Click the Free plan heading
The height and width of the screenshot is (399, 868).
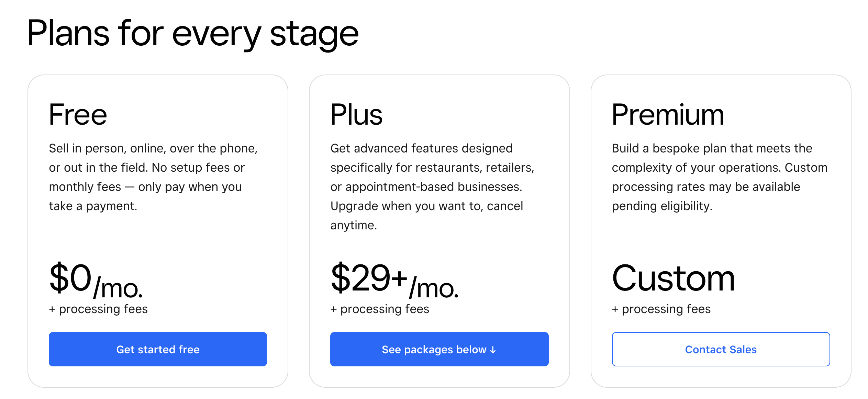77,114
